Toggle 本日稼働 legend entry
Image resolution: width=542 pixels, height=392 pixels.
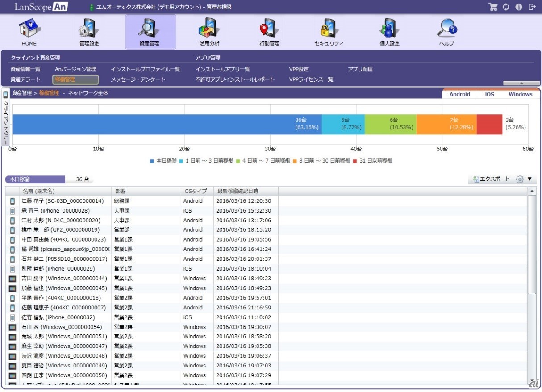coord(163,161)
